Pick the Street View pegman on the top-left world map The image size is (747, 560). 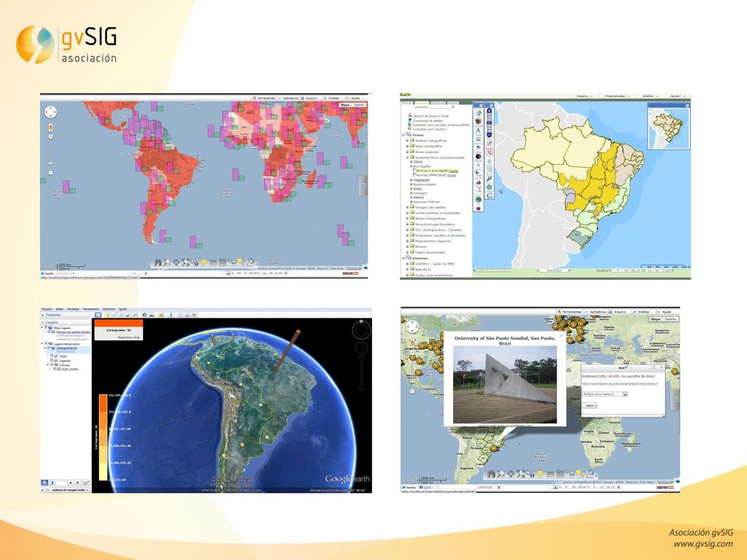pyautogui.click(x=50, y=128)
